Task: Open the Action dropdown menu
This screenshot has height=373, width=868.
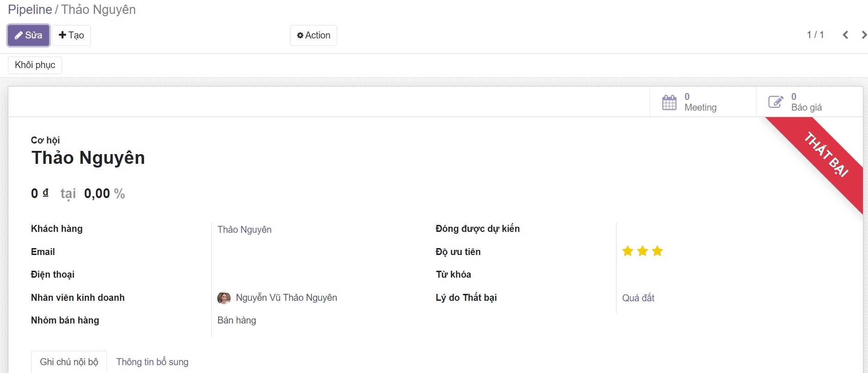Action: point(314,35)
